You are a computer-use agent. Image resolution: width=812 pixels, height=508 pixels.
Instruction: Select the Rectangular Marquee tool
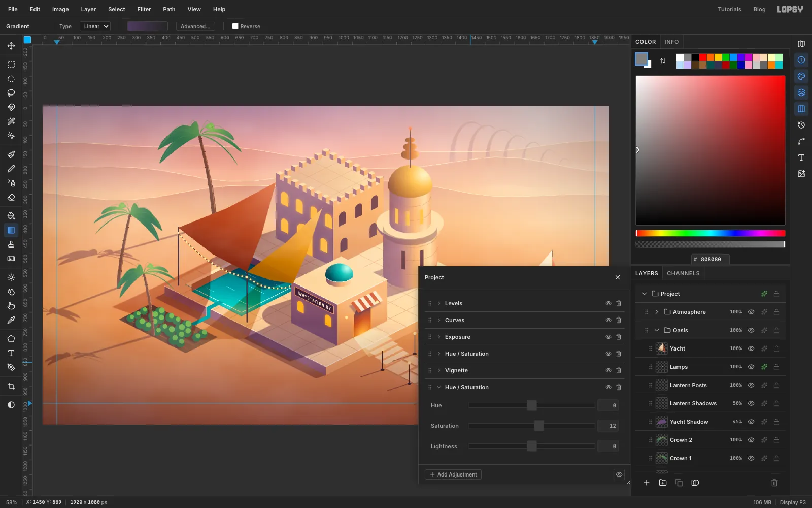click(x=11, y=65)
